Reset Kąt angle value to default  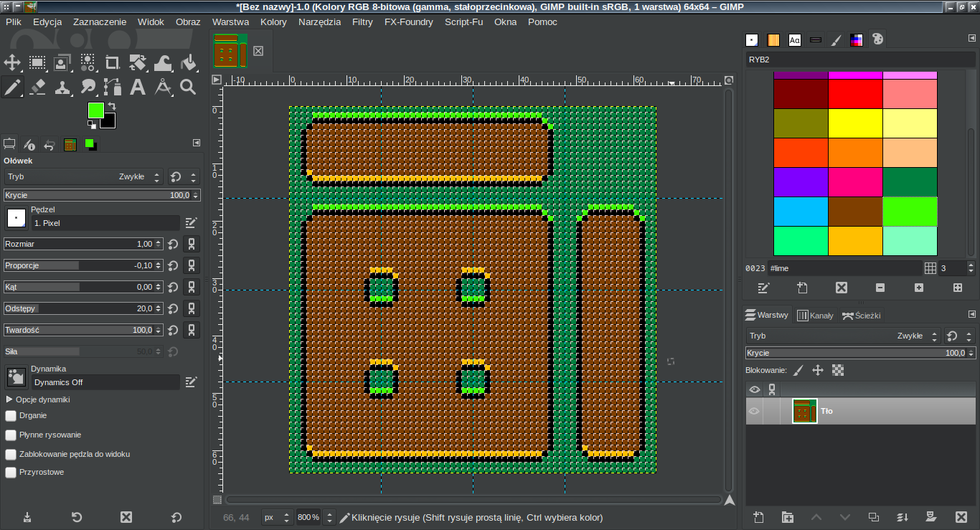(173, 287)
